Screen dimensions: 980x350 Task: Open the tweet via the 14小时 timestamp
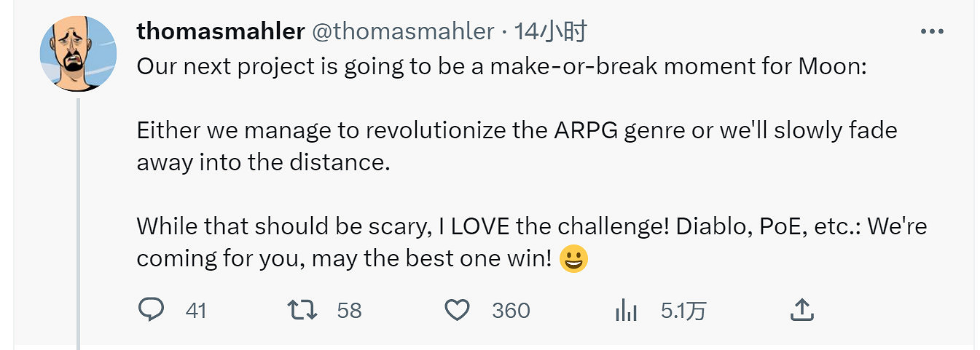click(x=550, y=31)
